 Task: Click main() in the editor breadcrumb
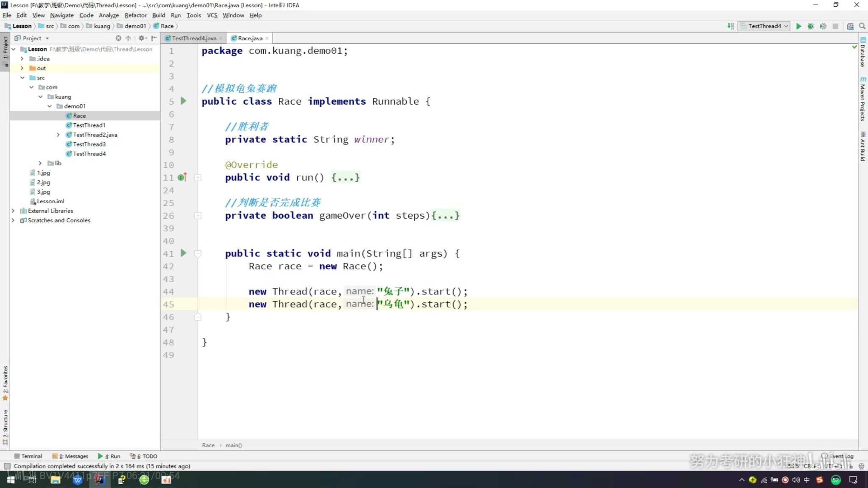pos(234,445)
